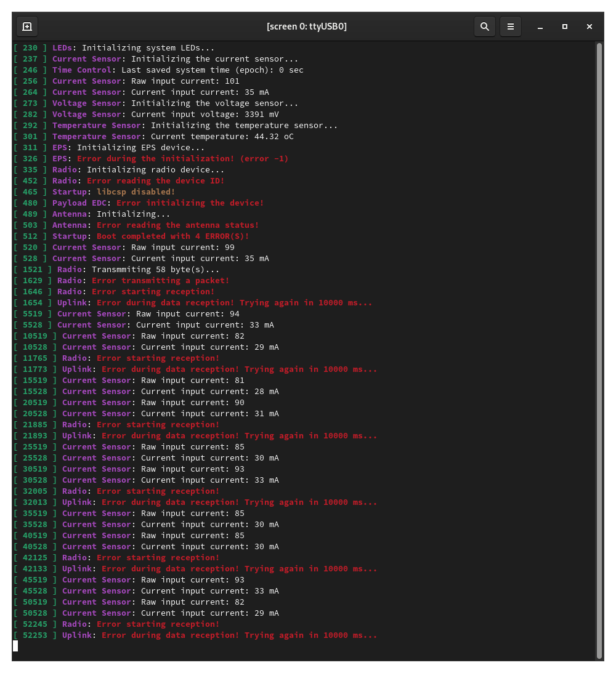Image resolution: width=616 pixels, height=673 pixels.
Task: Click 'Raw input current: 90' line
Action: (x=129, y=403)
